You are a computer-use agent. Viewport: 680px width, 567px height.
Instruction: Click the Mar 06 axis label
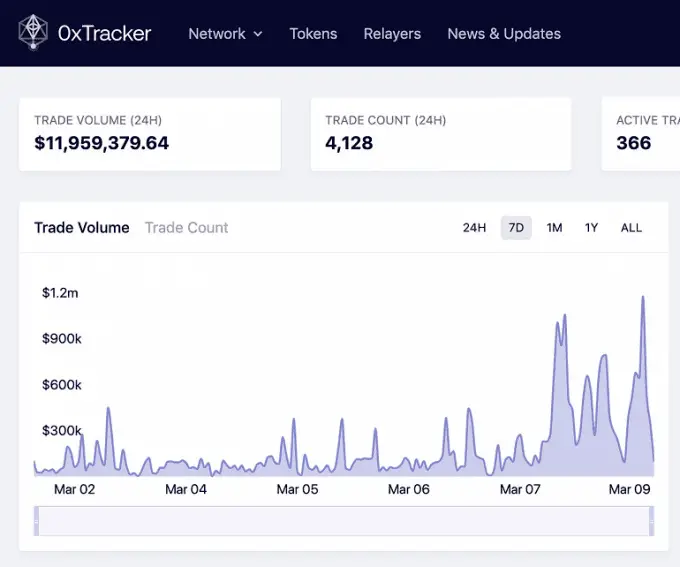(x=409, y=489)
